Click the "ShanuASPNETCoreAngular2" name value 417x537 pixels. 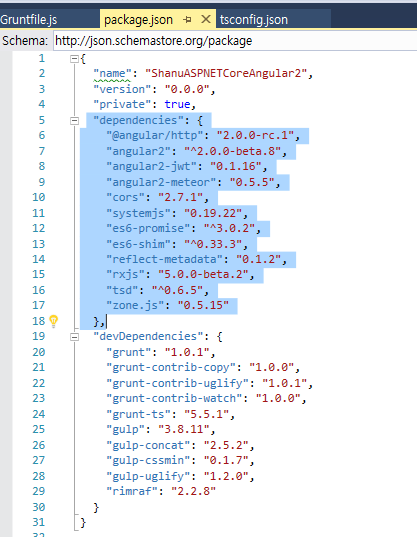click(x=226, y=74)
